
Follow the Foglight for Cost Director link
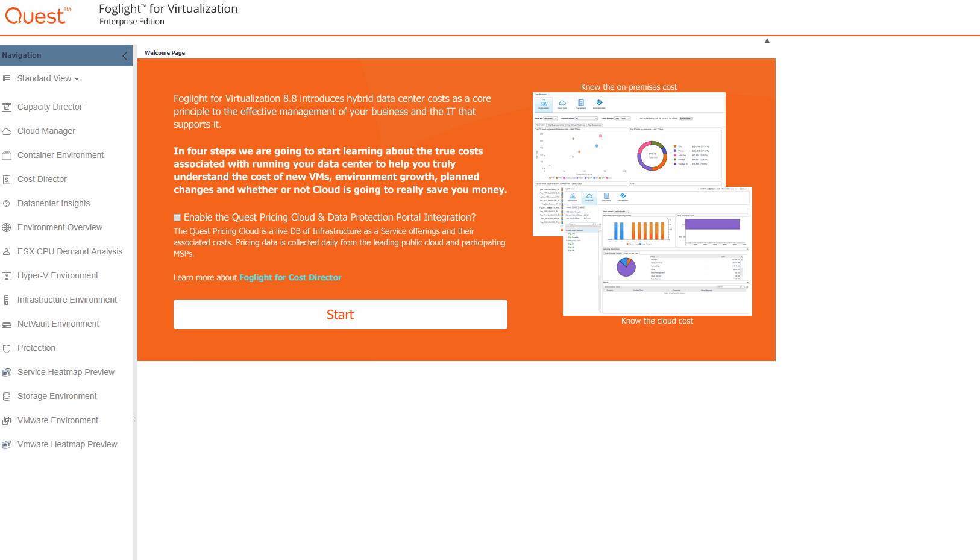click(x=291, y=278)
